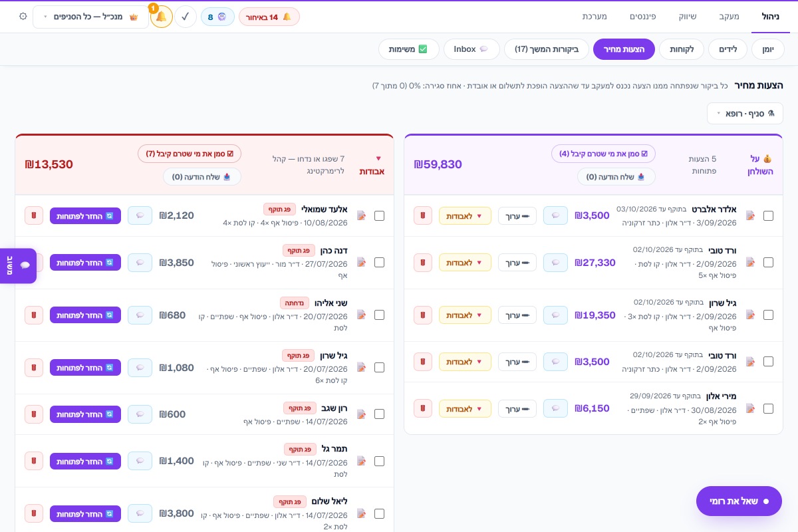Click the ₪59,830 open quotes total
The height and width of the screenshot is (532, 798).
pyautogui.click(x=438, y=164)
